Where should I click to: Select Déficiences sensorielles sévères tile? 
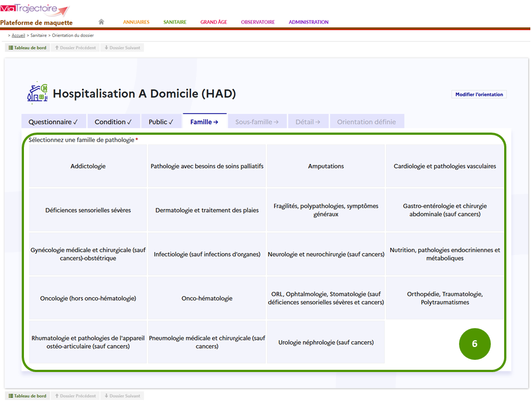88,210
